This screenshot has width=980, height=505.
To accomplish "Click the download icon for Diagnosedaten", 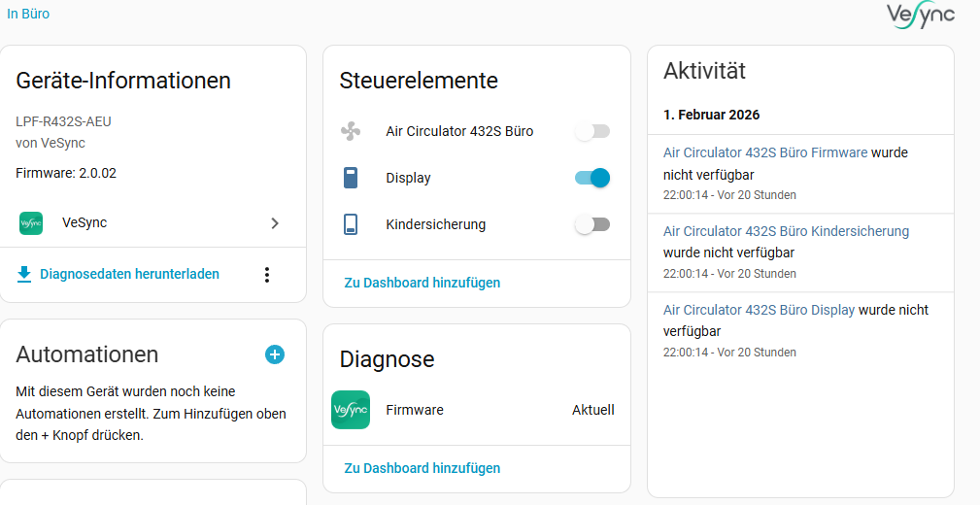I will (24, 275).
